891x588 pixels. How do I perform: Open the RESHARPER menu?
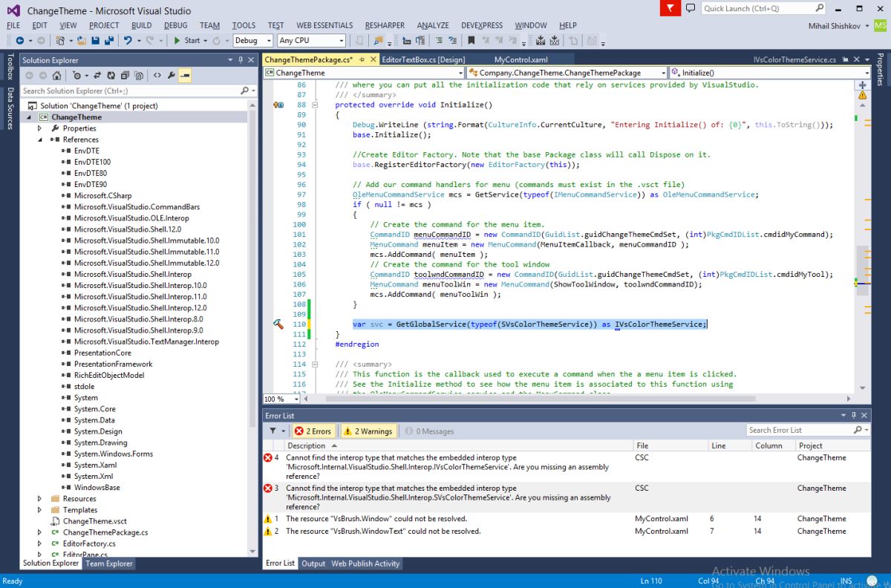point(385,25)
